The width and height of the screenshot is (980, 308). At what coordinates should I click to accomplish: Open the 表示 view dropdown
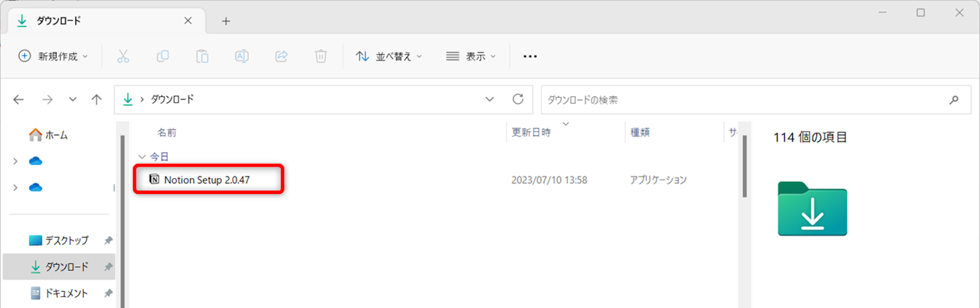click(471, 57)
